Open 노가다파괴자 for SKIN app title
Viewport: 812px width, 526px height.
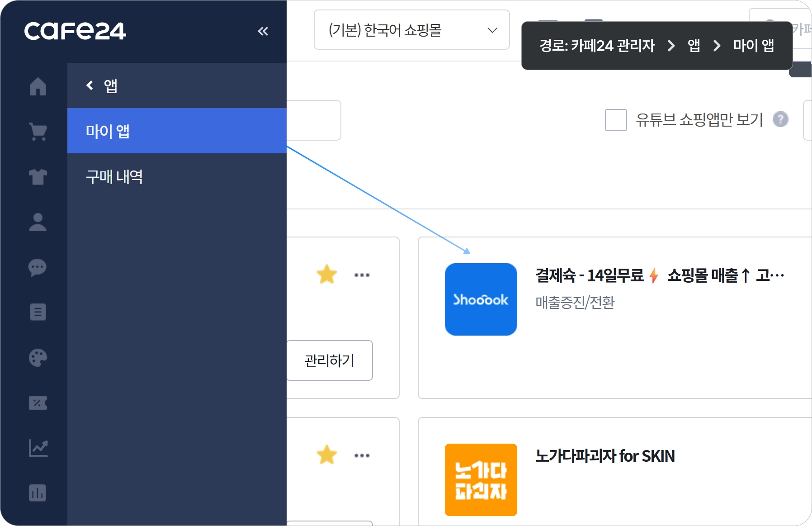[605, 456]
